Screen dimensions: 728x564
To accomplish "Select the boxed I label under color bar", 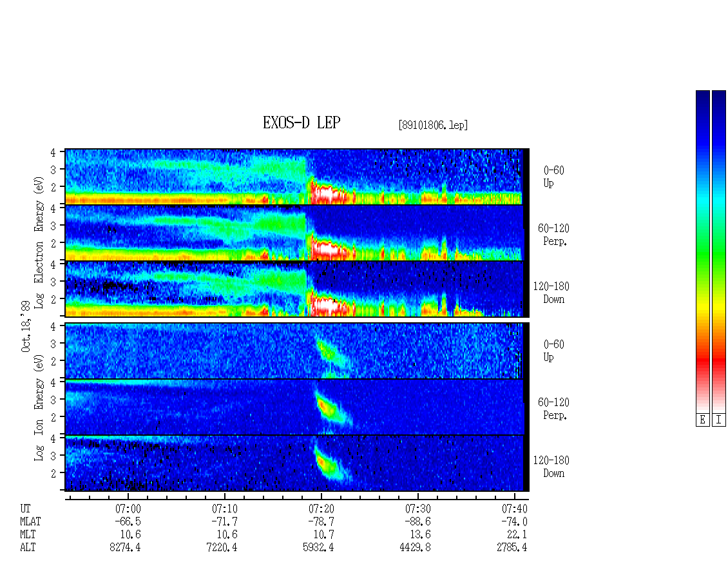I will (719, 420).
